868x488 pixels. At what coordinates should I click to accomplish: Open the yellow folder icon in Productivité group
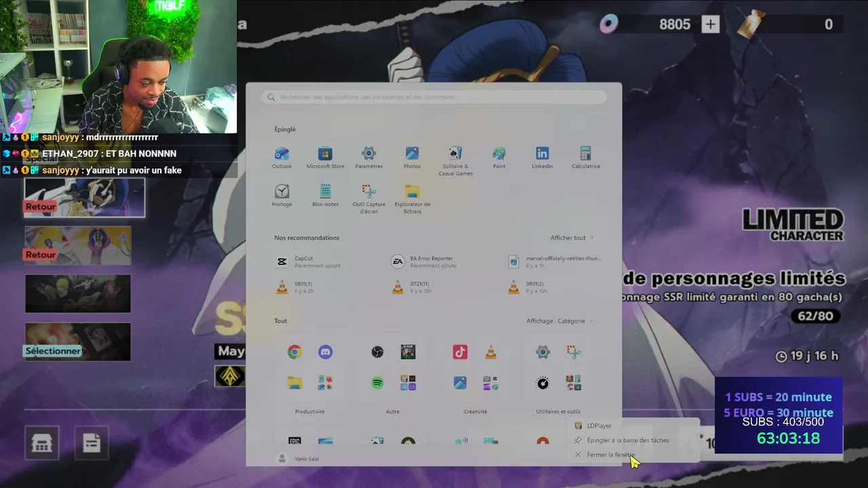[x=294, y=383]
